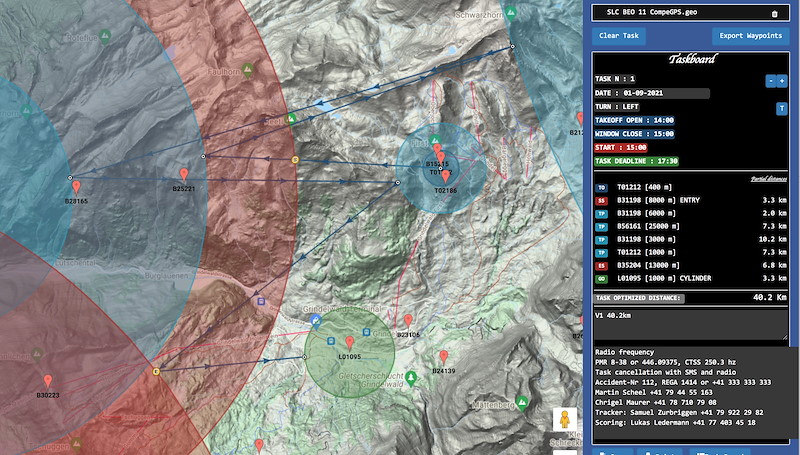Increase task number with plus button
800x455 pixels.
coord(782,80)
